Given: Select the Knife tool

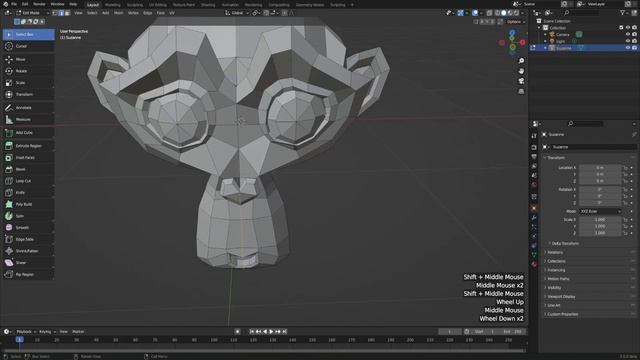Looking at the screenshot, I should 28,193.
